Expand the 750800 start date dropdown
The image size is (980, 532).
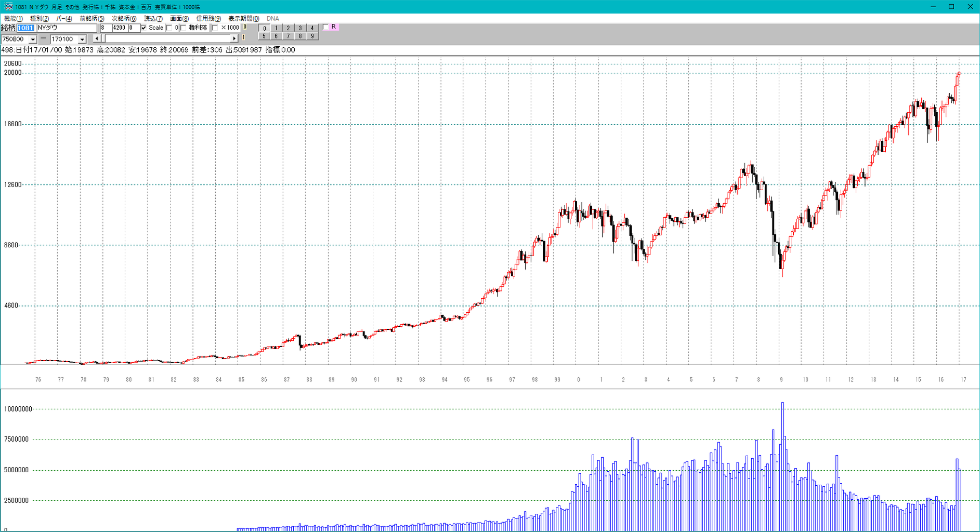(x=33, y=39)
